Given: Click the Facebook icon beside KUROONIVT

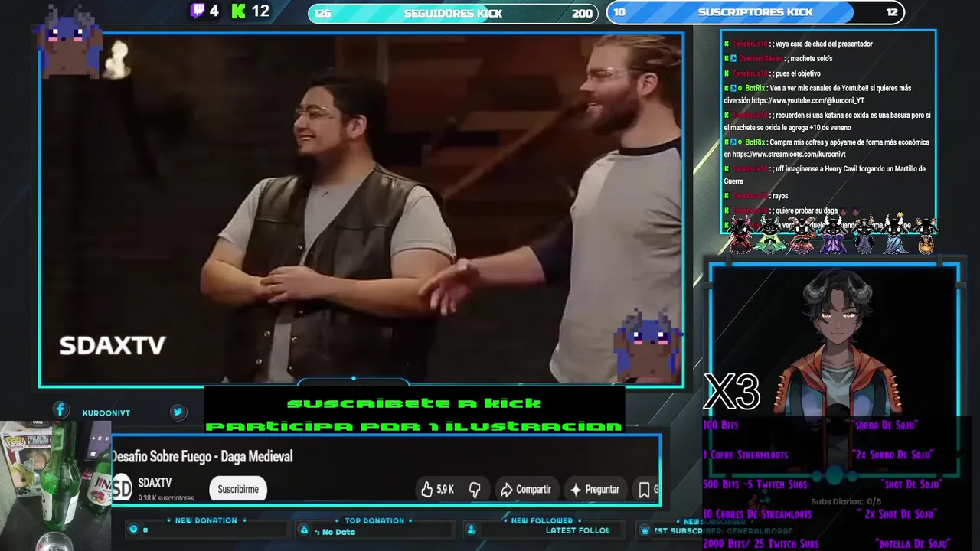Looking at the screenshot, I should (60, 410).
